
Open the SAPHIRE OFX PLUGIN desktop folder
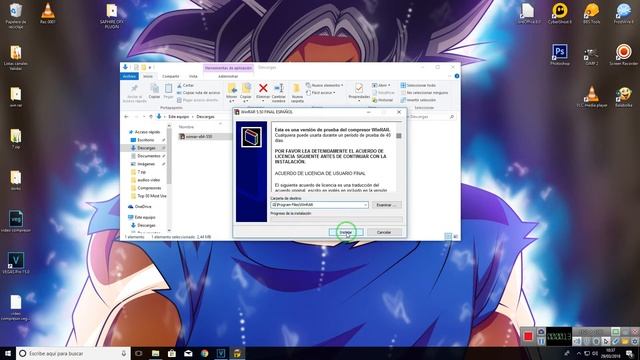coord(111,16)
